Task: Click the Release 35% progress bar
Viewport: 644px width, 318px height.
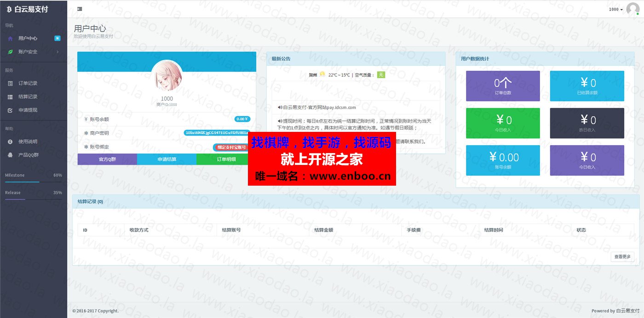Action: click(34, 199)
